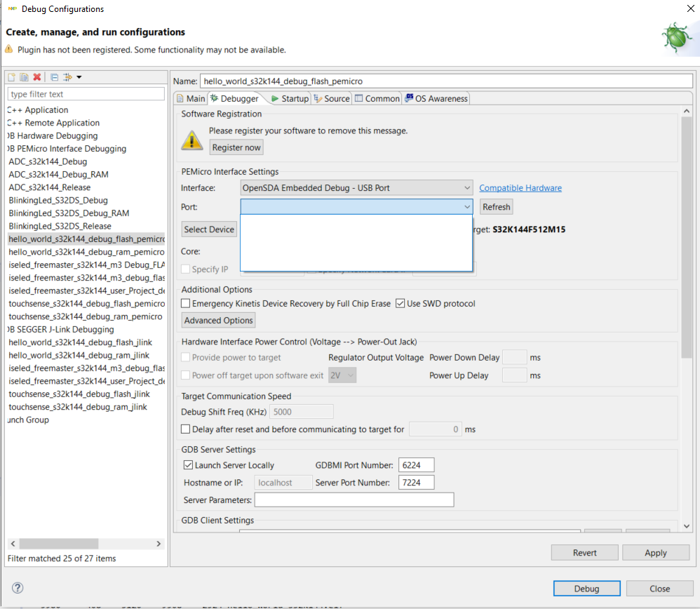700x609 pixels.
Task: Select touchsense_s32k144_debug_flash_pemicro configuration
Action: pyautogui.click(x=86, y=304)
